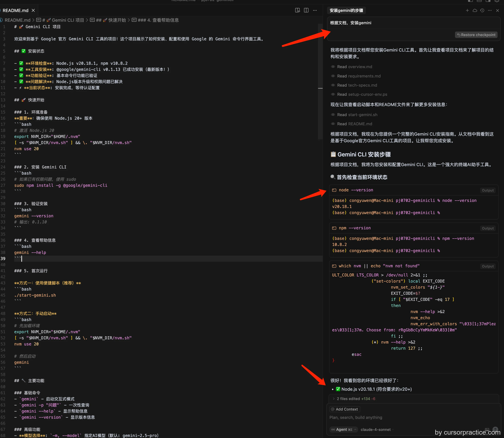The image size is (504, 438).
Task: Attach an image using the picture icon
Action: pyautogui.click(x=487, y=430)
